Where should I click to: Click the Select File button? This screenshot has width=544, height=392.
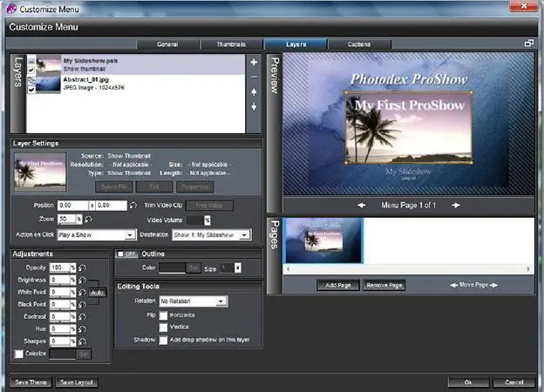pos(114,186)
